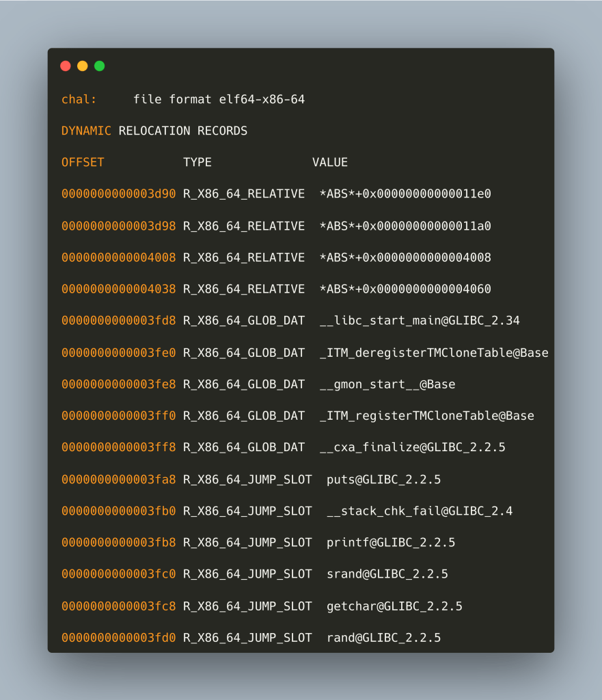Click printf@GLIBC_2.2.5 entry
Viewport: 602px width, 700px height.
click(x=391, y=543)
